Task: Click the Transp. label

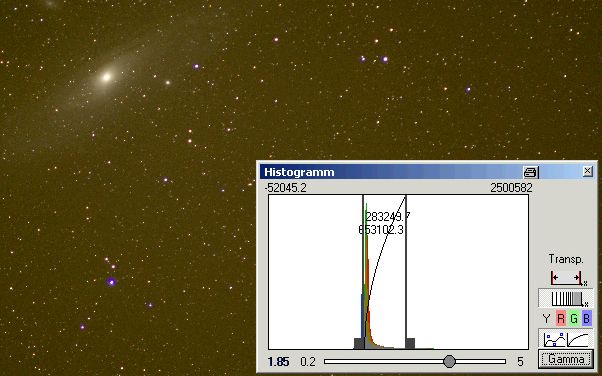Action: pyautogui.click(x=566, y=259)
